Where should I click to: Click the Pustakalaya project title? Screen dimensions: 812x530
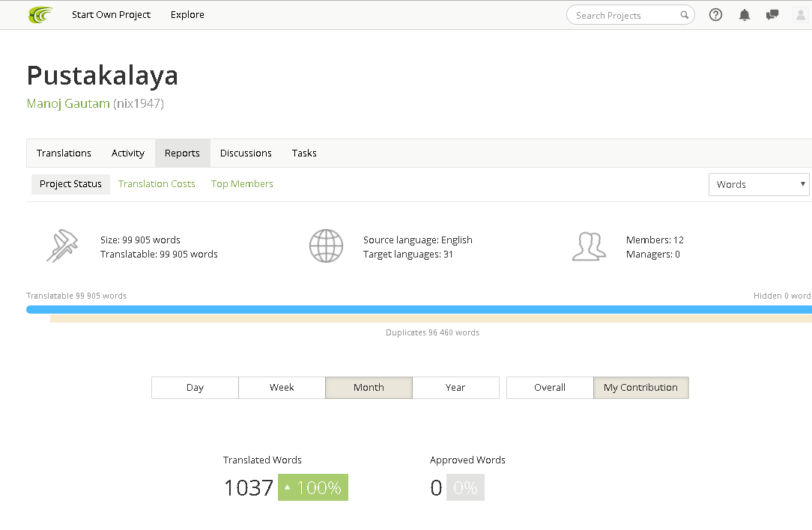pos(102,76)
